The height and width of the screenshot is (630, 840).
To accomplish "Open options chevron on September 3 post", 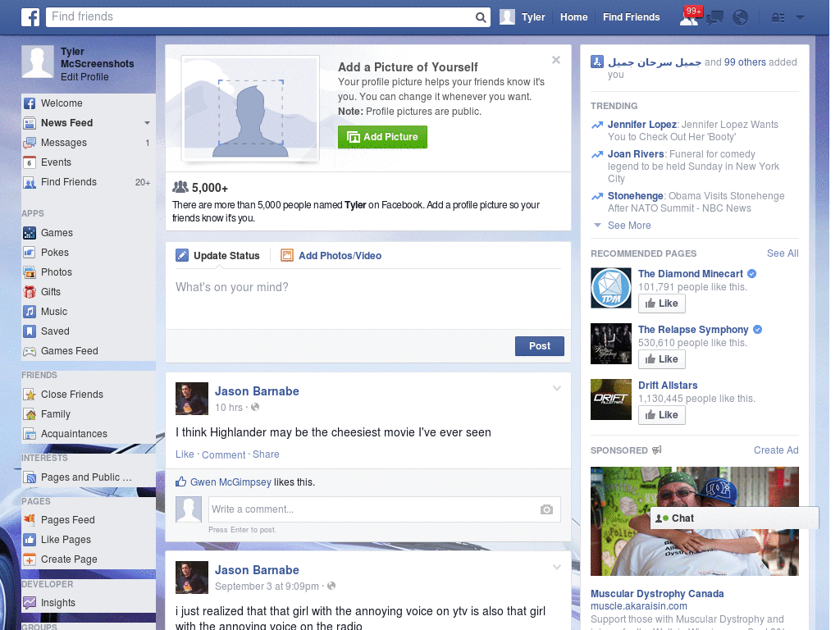I will (x=557, y=568).
